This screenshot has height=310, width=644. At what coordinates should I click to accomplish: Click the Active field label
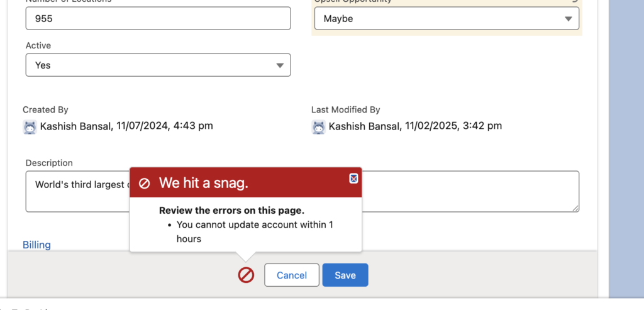[38, 46]
